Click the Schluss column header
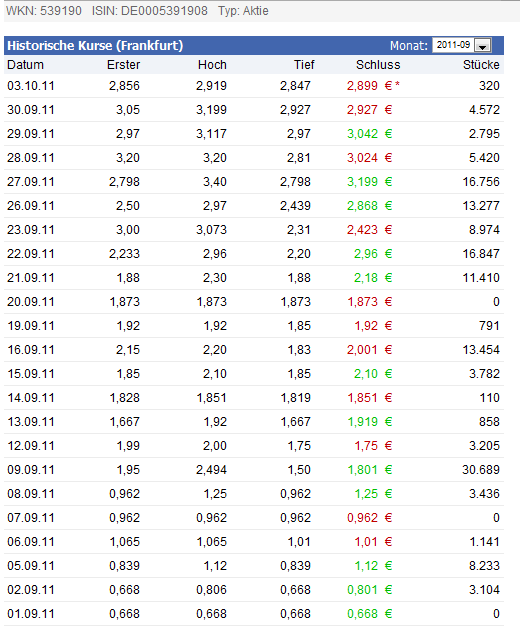Viewport: 520px width, 631px height. click(378, 65)
